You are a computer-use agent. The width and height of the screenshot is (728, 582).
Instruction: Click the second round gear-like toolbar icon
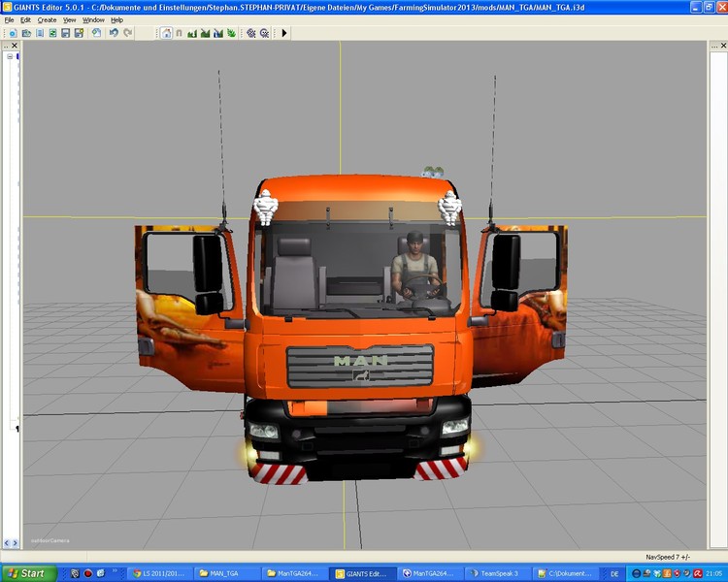(x=265, y=33)
